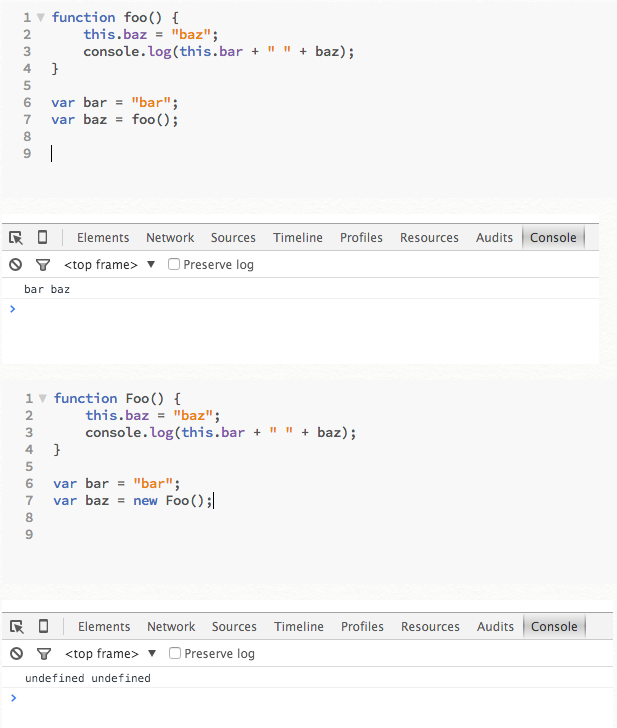
Task: Click inspect element icon in upper DevTools
Action: 16,238
